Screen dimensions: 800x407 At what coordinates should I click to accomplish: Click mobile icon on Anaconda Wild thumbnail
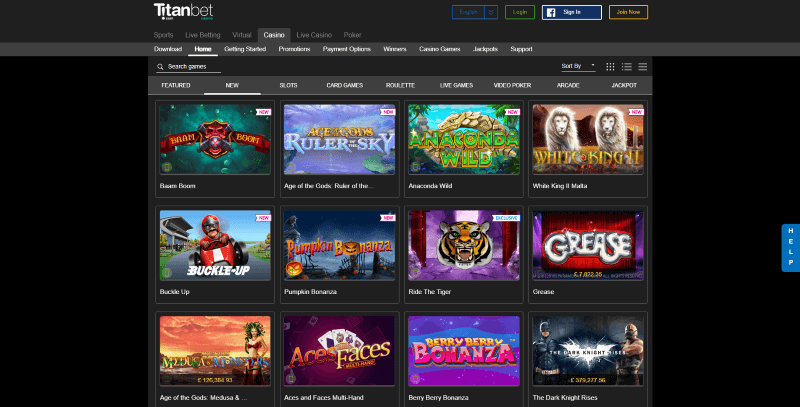(415, 167)
